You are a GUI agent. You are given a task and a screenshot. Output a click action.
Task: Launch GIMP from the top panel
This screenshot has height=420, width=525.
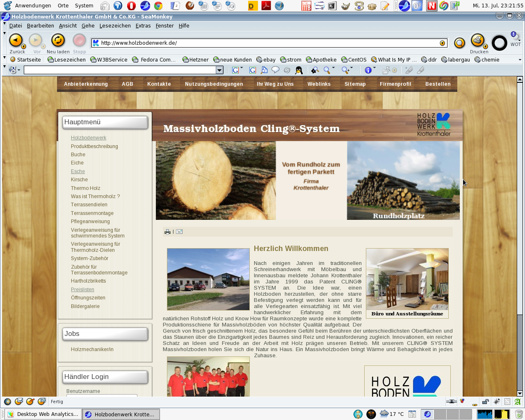click(x=346, y=6)
